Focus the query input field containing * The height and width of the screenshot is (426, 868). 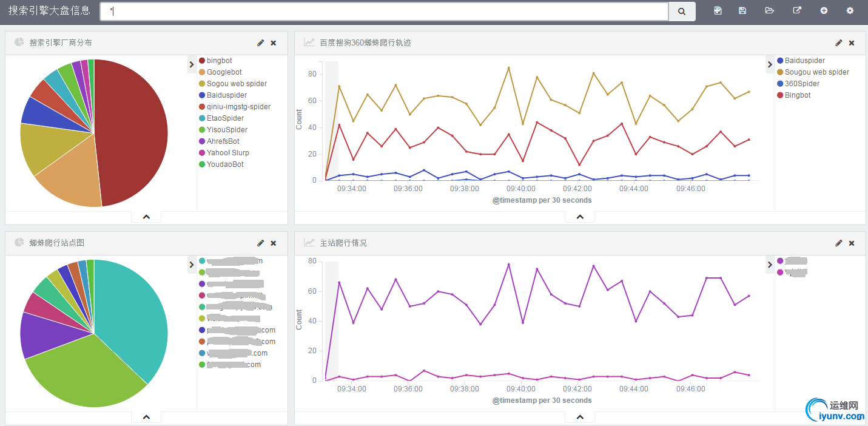click(x=384, y=11)
